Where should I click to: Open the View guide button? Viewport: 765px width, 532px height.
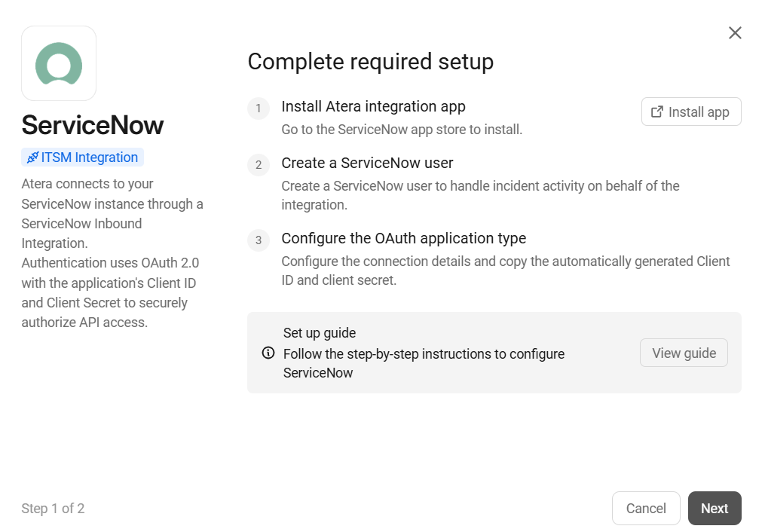pos(684,353)
